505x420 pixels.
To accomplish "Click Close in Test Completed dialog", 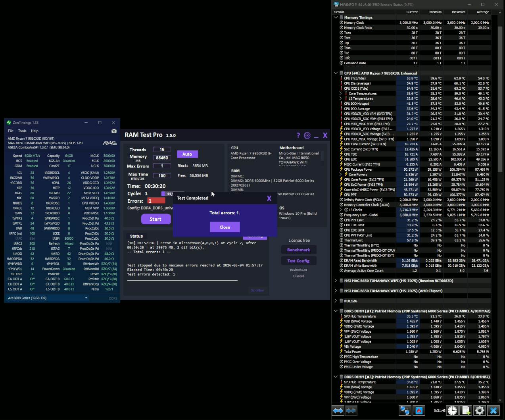I will (225, 227).
